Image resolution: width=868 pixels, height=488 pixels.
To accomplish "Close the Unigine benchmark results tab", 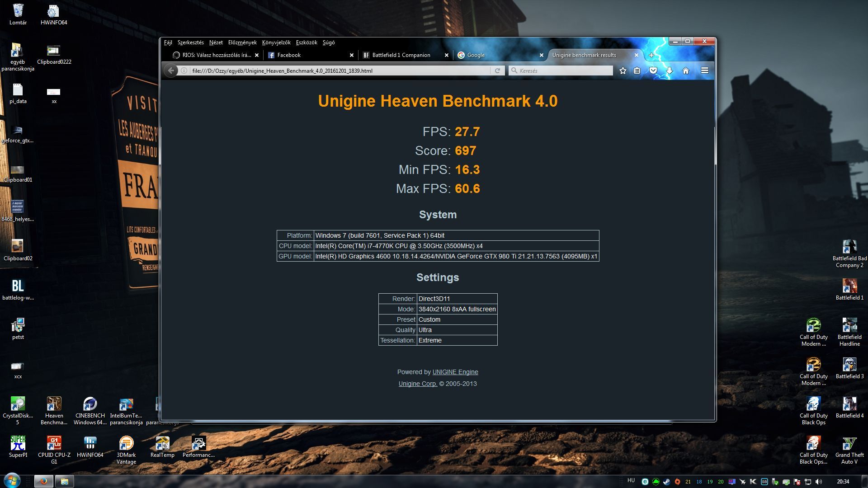I will [637, 55].
